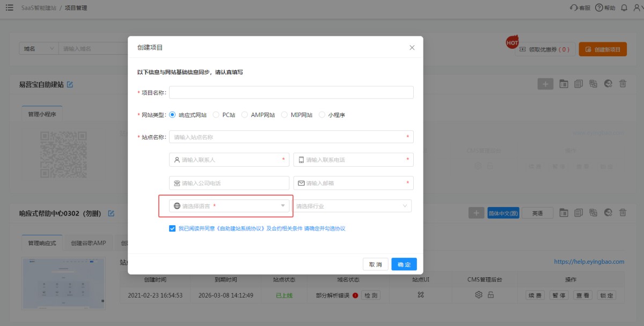This screenshot has width=644, height=326.
Task: Open the CMS管理后台 gear icon
Action: coord(479,295)
